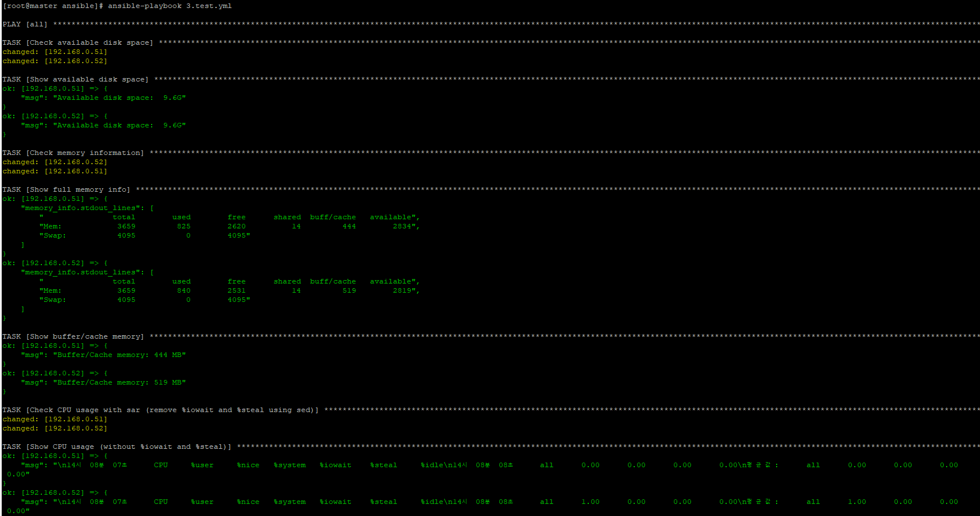Click the ansible-playbook 3.test.yml command
Screen dimensions: 980x516
click(x=169, y=6)
